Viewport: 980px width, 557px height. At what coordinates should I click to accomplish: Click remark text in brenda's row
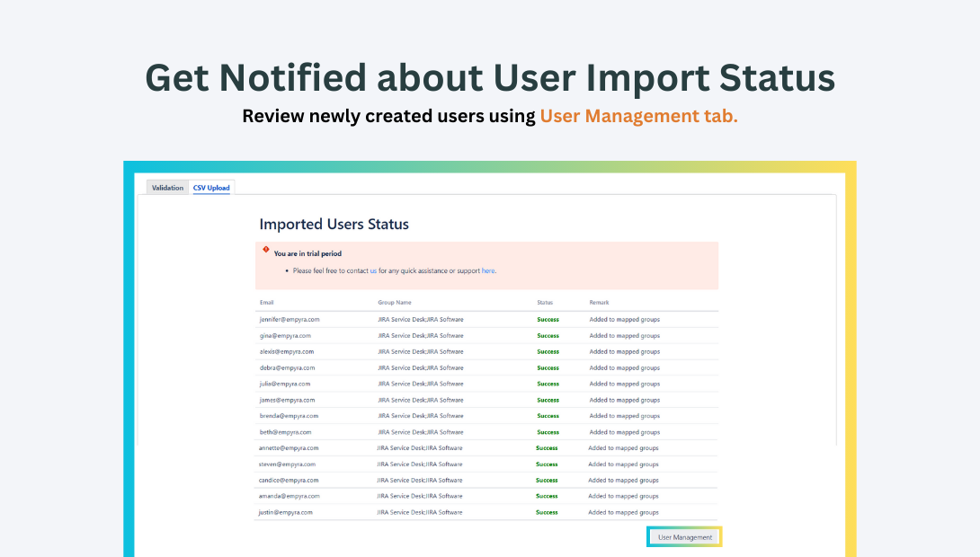click(624, 416)
